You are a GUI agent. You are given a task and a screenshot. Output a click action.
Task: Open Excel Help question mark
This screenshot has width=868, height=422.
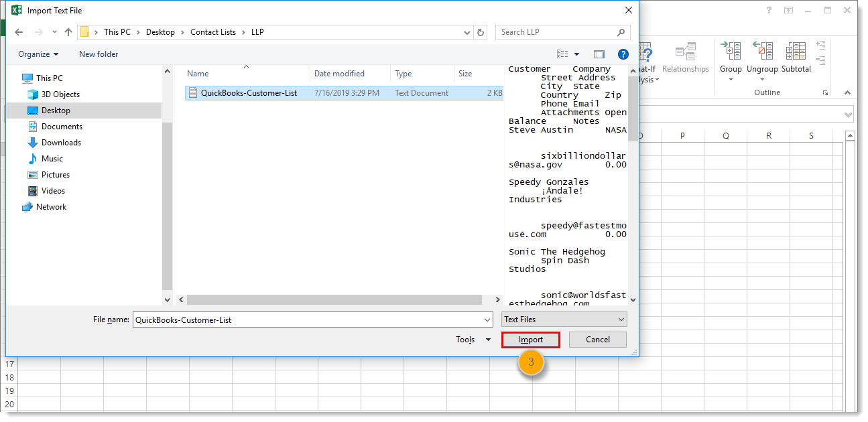click(769, 10)
